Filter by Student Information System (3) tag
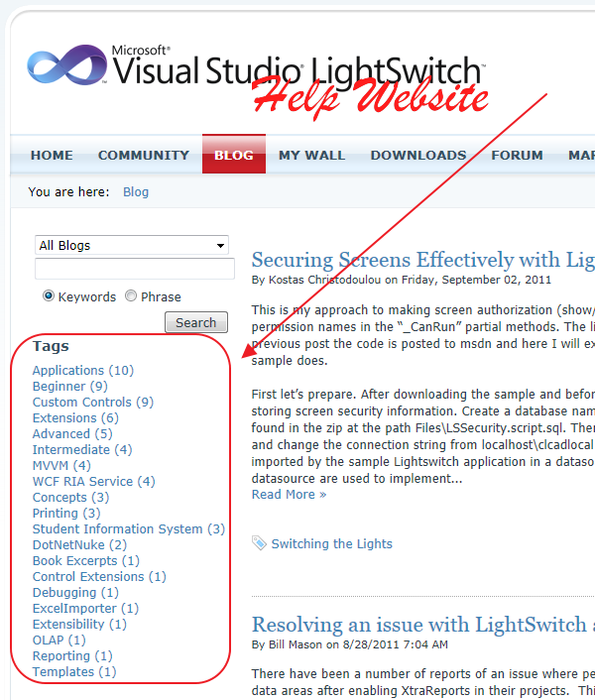 coord(129,529)
